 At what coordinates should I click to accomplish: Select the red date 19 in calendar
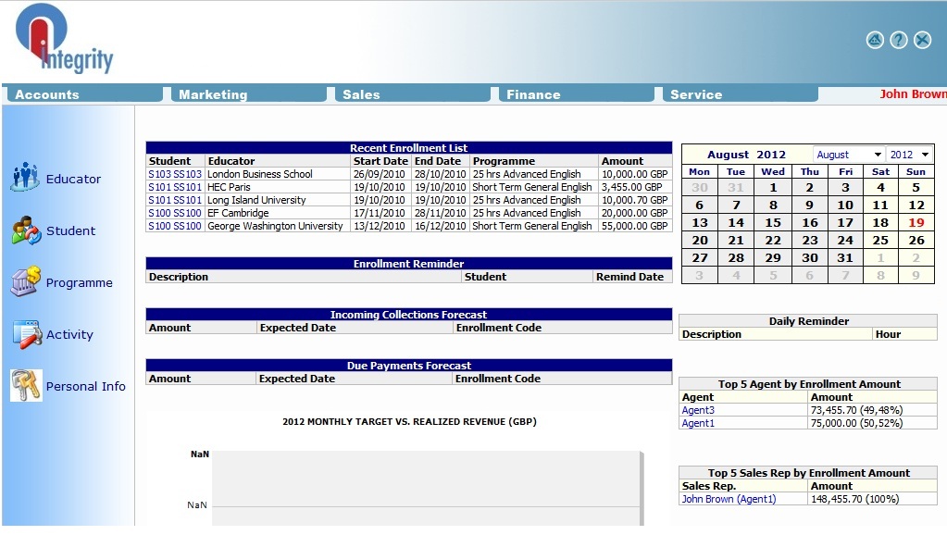[916, 222]
